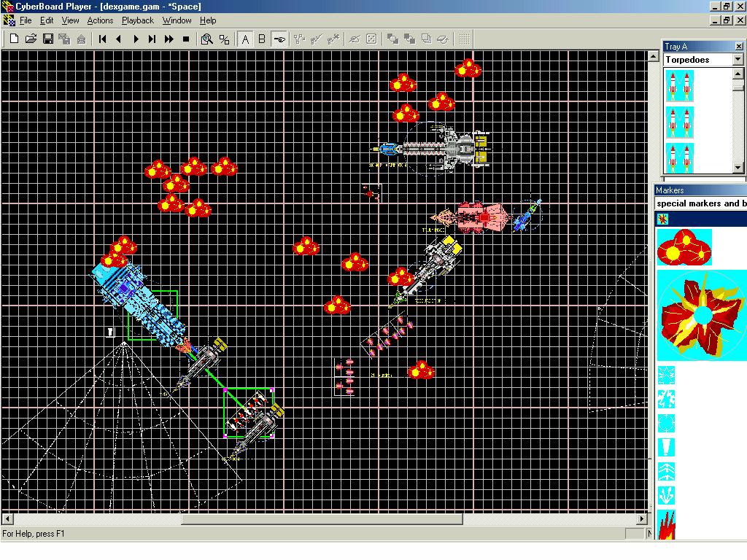747x560 pixels.
Task: Select the third torpedo pair in tray
Action: pyautogui.click(x=679, y=157)
